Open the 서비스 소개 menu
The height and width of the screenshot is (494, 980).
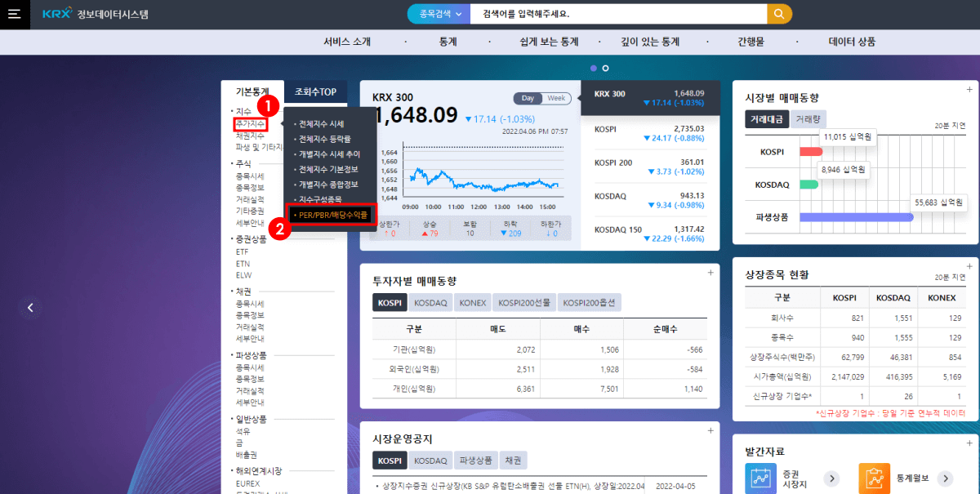(347, 42)
